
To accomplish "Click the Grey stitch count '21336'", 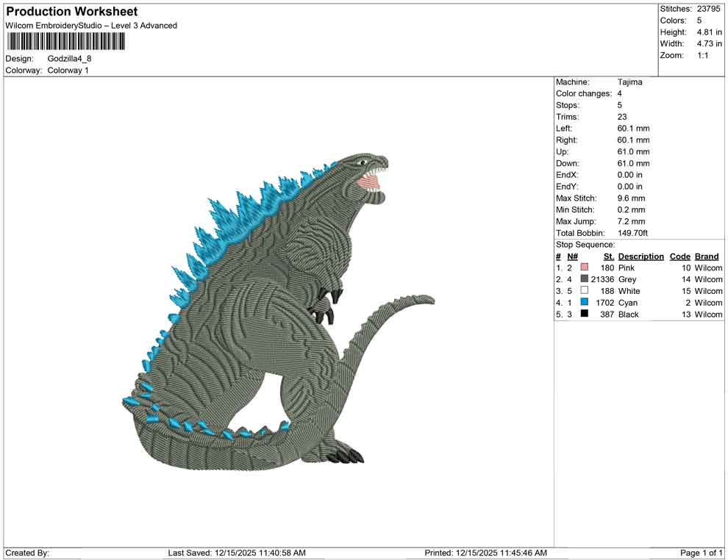I will [603, 279].
